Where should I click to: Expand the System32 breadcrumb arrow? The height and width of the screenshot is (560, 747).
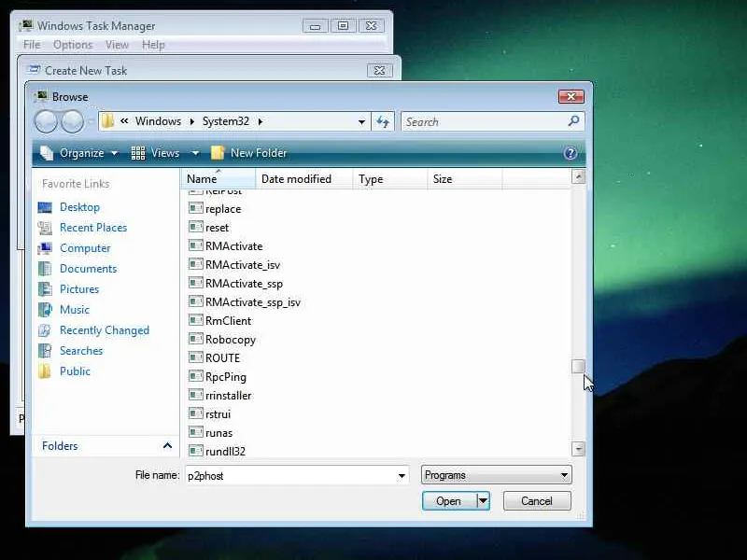[261, 121]
